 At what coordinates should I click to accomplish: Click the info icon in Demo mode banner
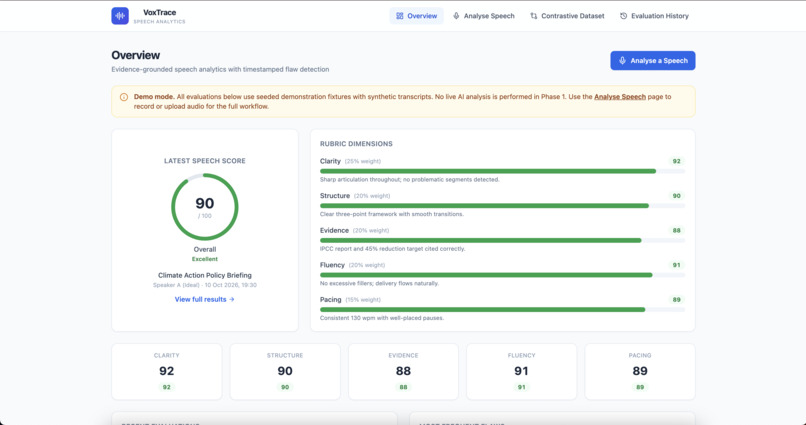[124, 97]
